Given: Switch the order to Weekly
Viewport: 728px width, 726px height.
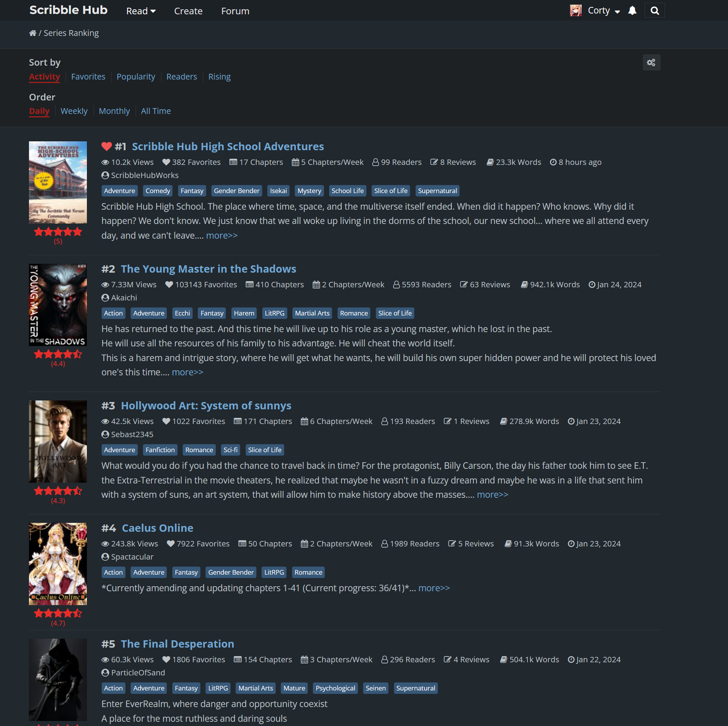Looking at the screenshot, I should tap(74, 111).
